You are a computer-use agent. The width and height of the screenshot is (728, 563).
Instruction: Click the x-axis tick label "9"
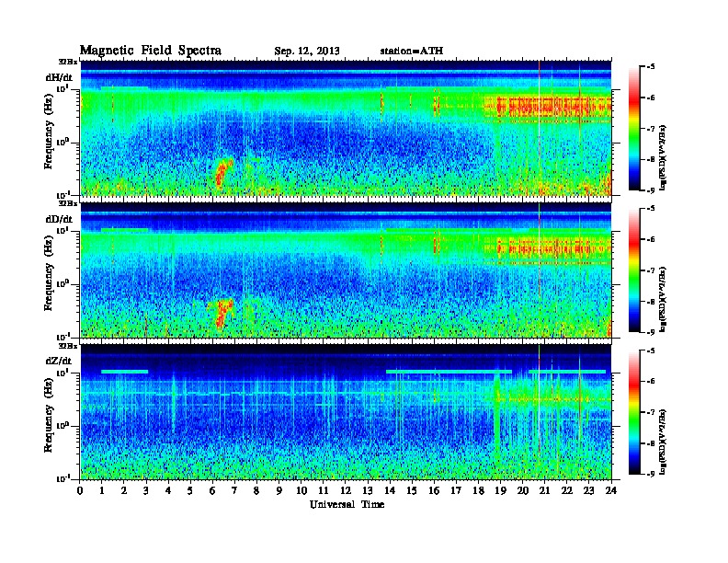coord(279,491)
